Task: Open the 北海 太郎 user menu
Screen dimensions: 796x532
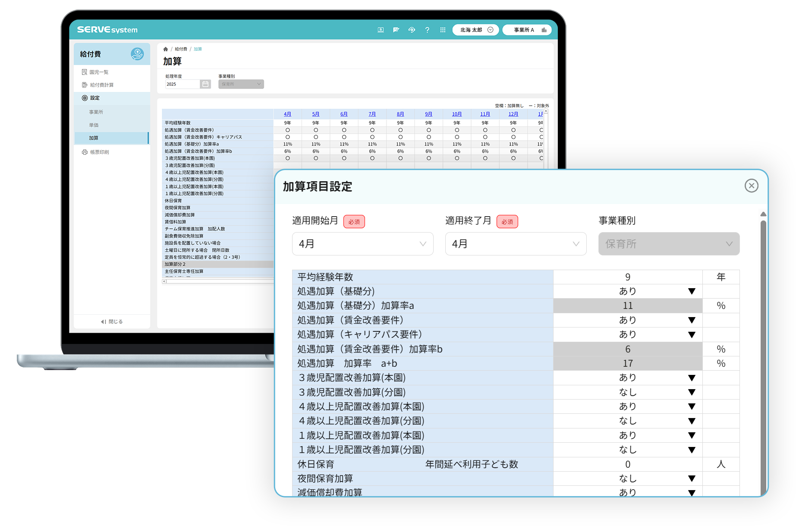Action: tap(475, 30)
